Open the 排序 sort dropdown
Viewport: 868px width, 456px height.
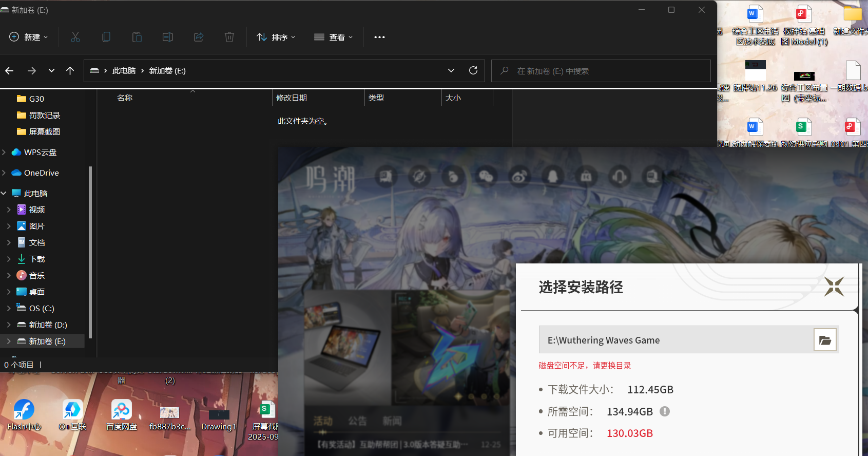(276, 37)
